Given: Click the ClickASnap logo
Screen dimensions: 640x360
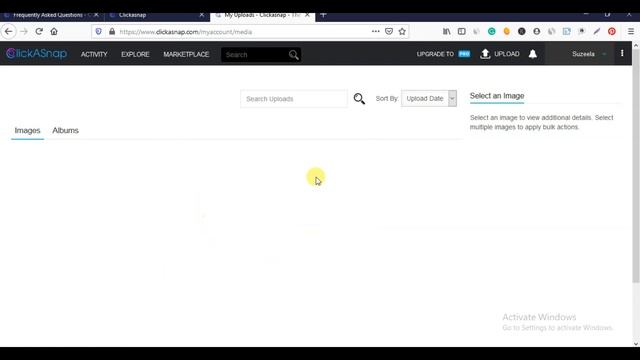Looking at the screenshot, I should 36,53.
